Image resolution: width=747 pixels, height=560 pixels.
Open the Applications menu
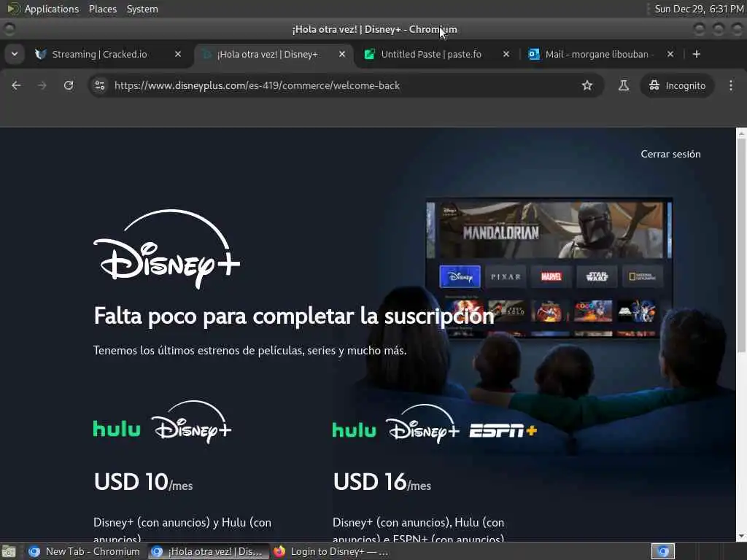coord(52,9)
